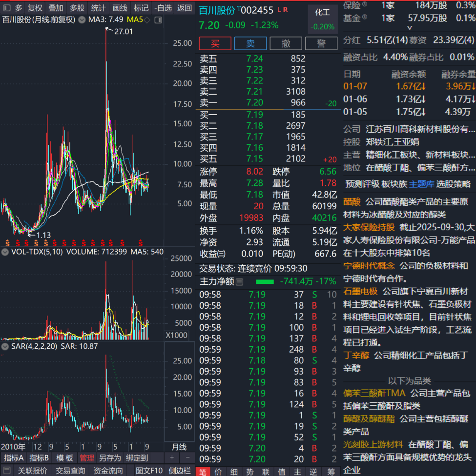Open the 叠加 overlay menu
This screenshot has height=476, width=476.
coord(56,8)
